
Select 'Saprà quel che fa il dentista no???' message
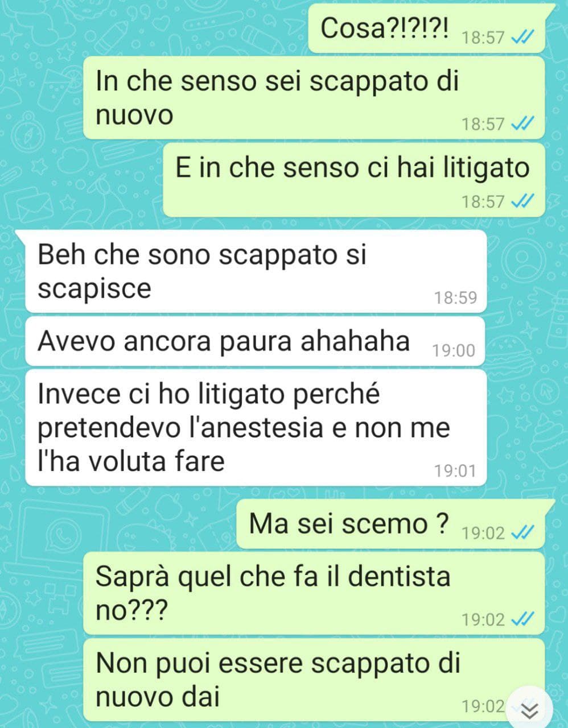point(314,593)
